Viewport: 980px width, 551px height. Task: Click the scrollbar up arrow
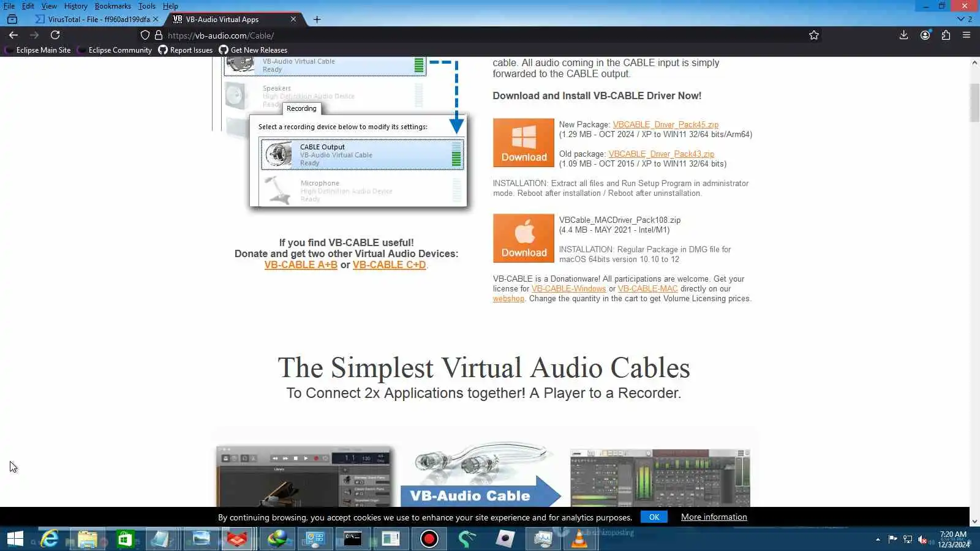click(x=974, y=62)
